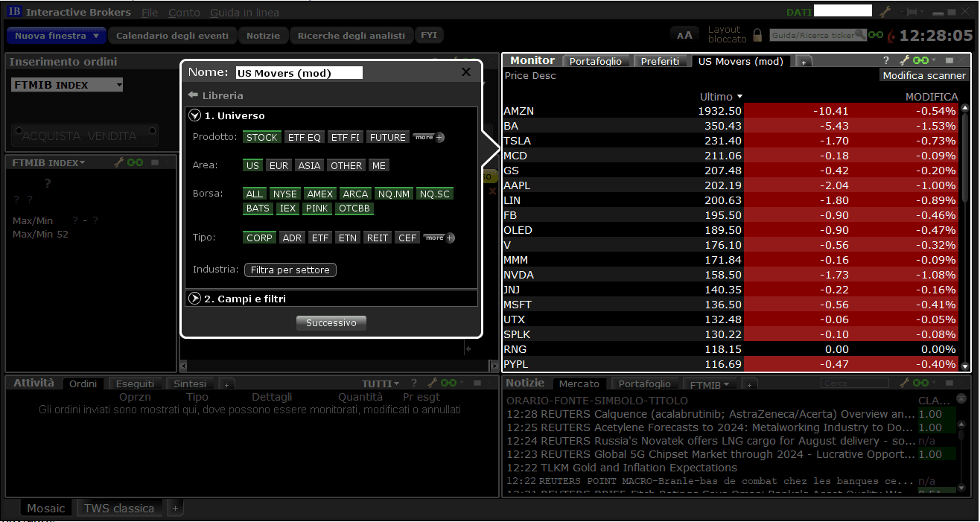Show more Prodotto options
The image size is (980, 522).
click(x=429, y=137)
